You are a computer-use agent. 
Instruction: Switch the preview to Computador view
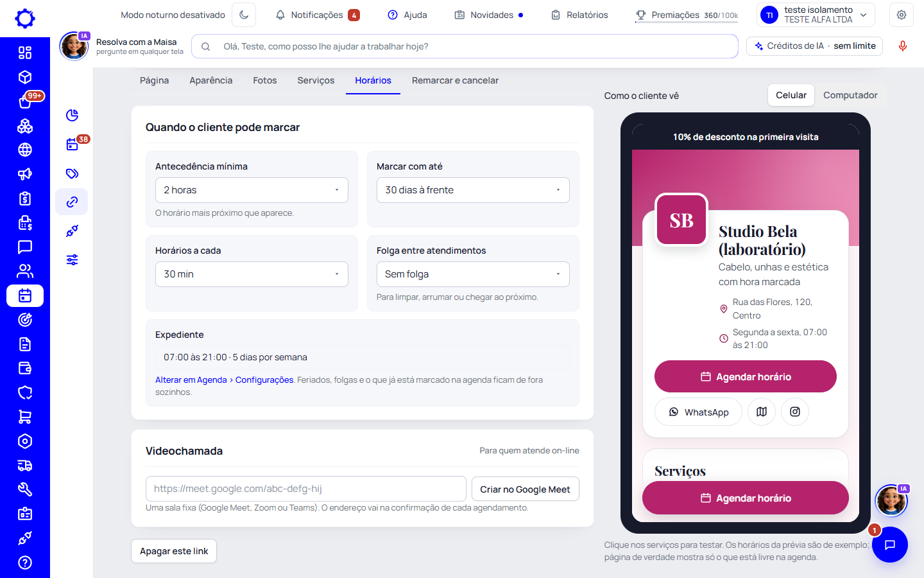[850, 95]
